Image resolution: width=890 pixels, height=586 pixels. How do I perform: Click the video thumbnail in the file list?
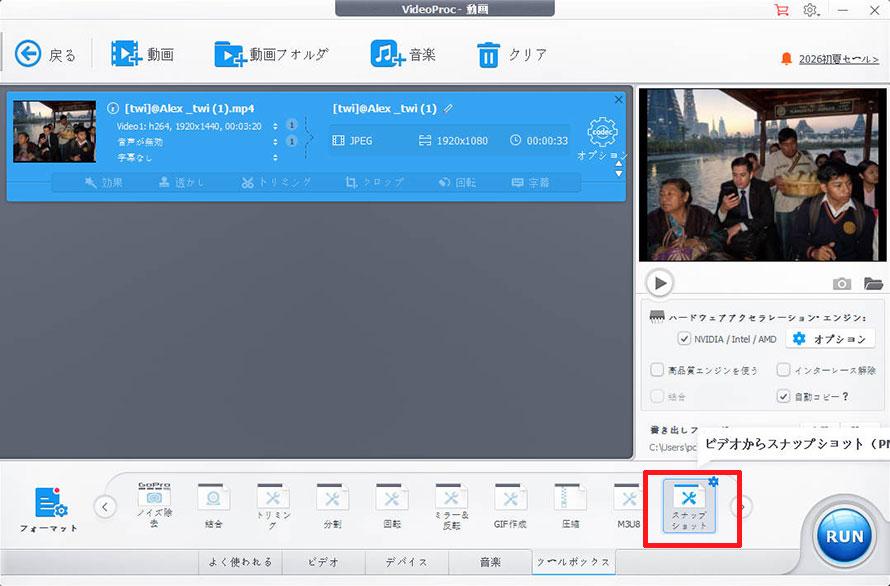coord(54,132)
